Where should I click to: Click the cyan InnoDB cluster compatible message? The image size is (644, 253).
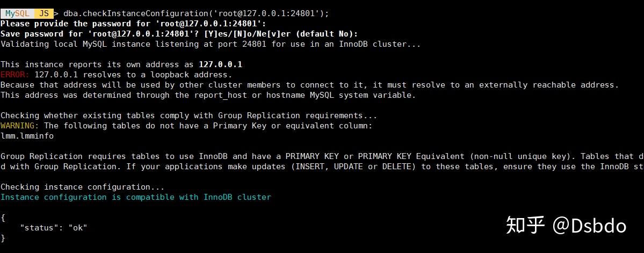click(136, 197)
